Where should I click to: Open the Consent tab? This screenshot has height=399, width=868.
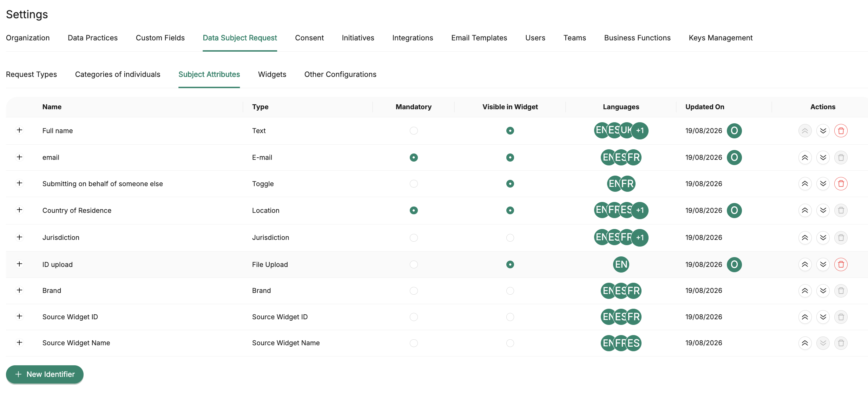(x=309, y=38)
